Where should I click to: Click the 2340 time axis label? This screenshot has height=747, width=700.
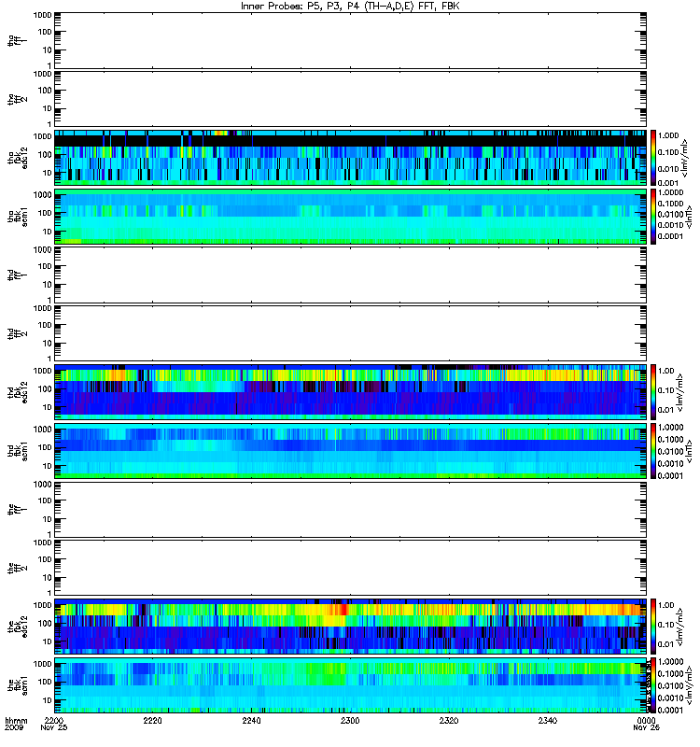(x=548, y=720)
